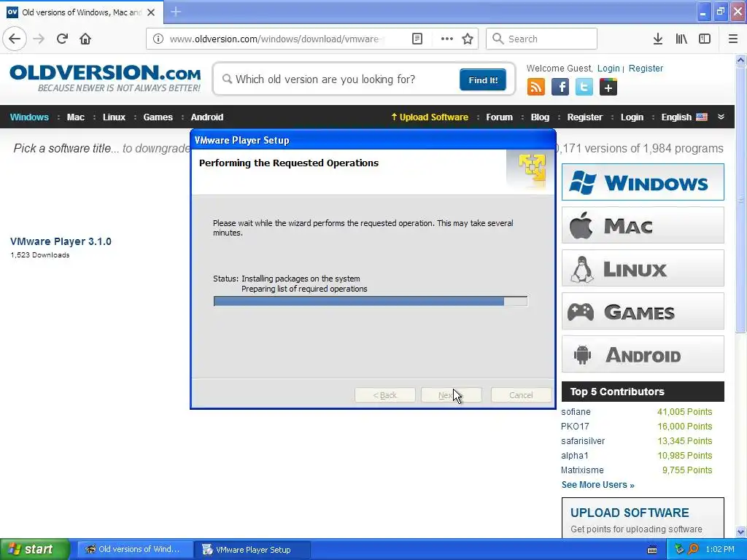Click contributor PKO17
This screenshot has height=560, width=747.
click(575, 426)
